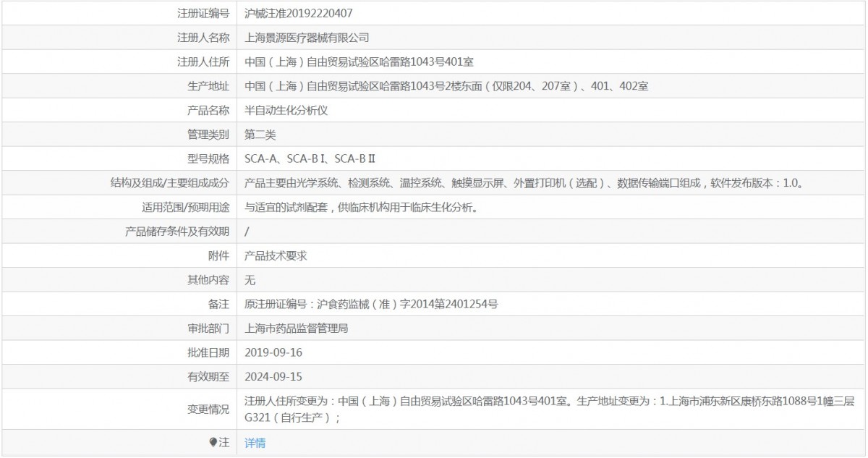Click the 注册人名称 label
The width and height of the screenshot is (868, 458).
pyautogui.click(x=203, y=38)
